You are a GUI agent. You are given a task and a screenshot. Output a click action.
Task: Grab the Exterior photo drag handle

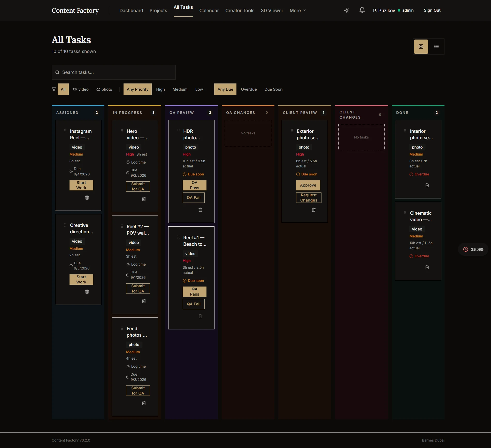point(292,131)
